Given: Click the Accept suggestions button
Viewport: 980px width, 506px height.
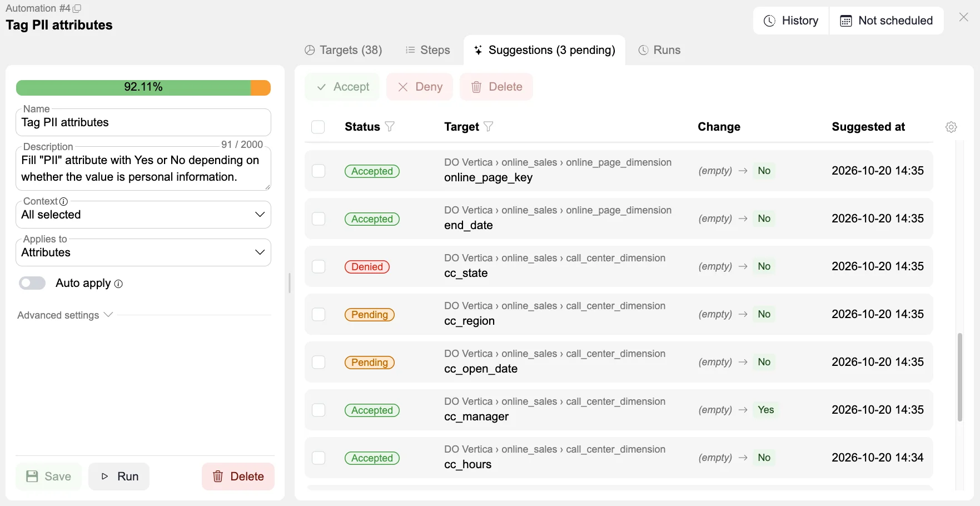Looking at the screenshot, I should click(x=342, y=87).
